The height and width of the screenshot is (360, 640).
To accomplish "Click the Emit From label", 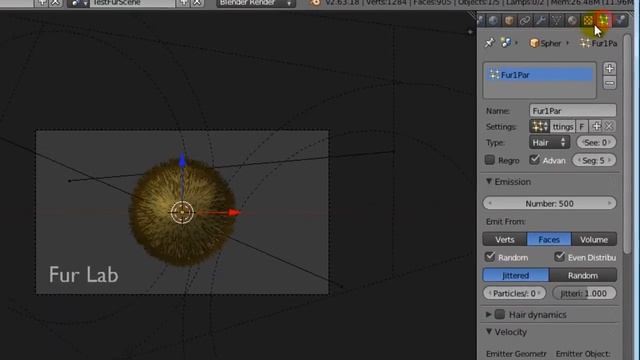I will (x=505, y=221).
